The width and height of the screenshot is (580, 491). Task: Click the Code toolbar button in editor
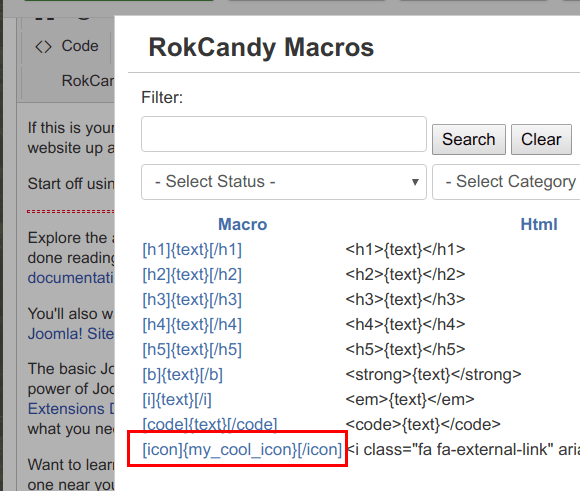67,46
